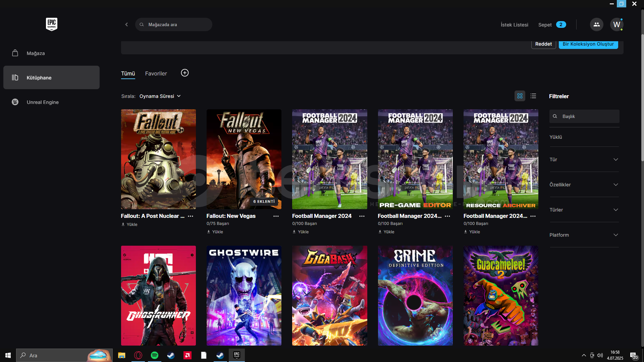Show hidden system tray icons
Viewport: 644px width, 362px height.
point(584,355)
